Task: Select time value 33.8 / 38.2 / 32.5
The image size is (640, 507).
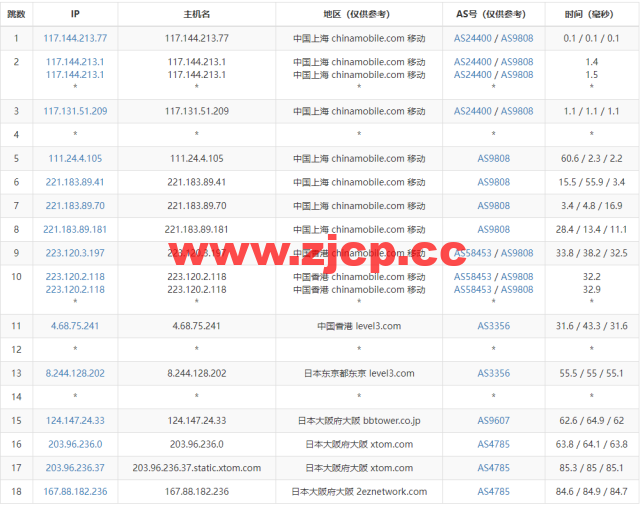Action: coord(592,253)
